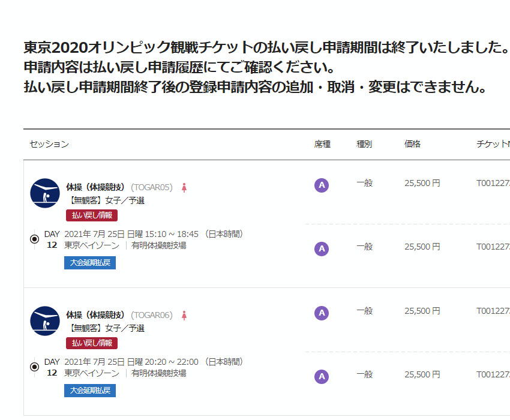Click the first A seat badge in TOGAR06
Screen dimensions: 510x420
pos(322,313)
